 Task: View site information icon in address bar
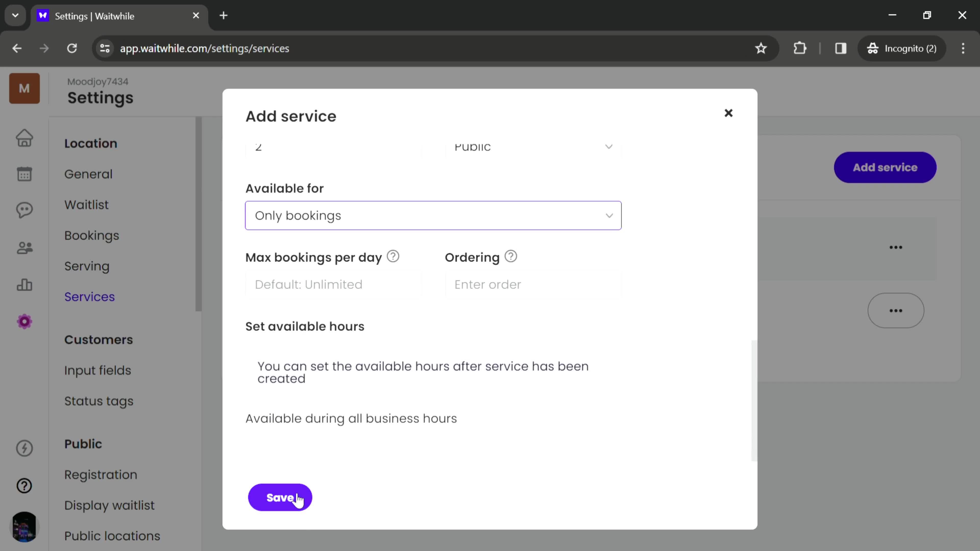coord(105,48)
